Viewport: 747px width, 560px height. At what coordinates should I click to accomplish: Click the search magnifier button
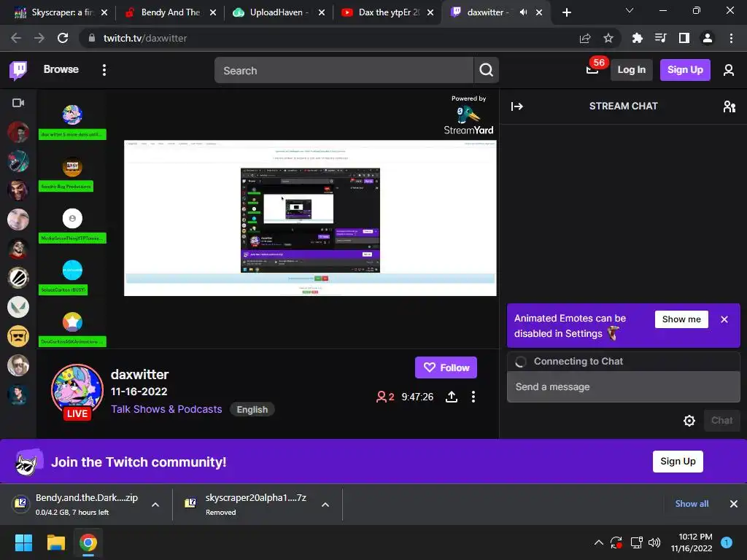487,70
